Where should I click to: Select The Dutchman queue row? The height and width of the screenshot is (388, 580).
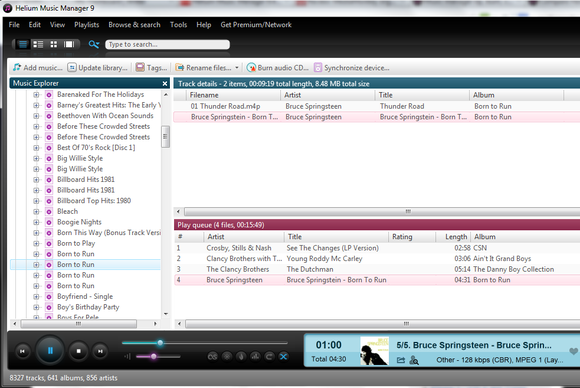coord(377,269)
